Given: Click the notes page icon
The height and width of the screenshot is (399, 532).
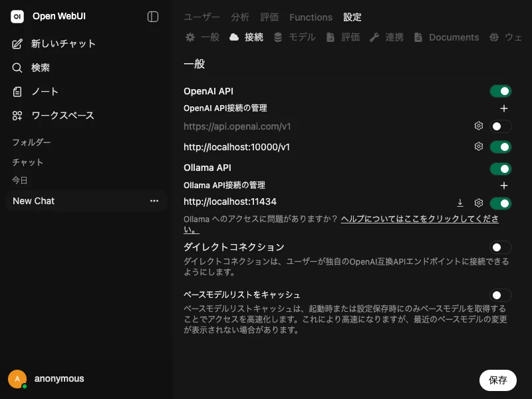Looking at the screenshot, I should tap(17, 92).
